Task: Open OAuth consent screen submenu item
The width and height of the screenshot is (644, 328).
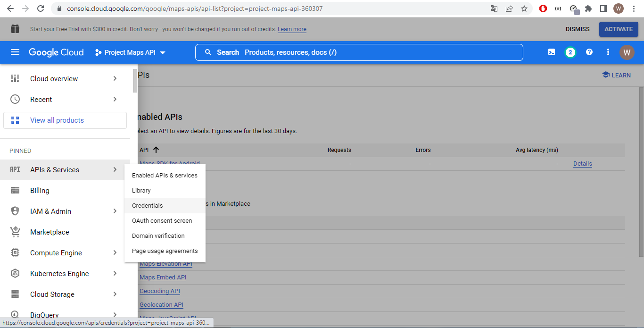Action: pyautogui.click(x=165, y=221)
